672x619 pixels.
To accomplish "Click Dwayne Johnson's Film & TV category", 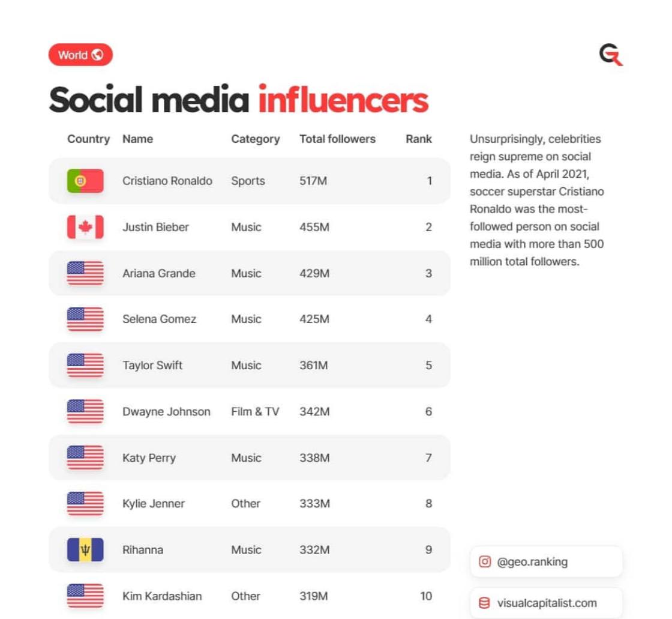I will click(x=255, y=411).
